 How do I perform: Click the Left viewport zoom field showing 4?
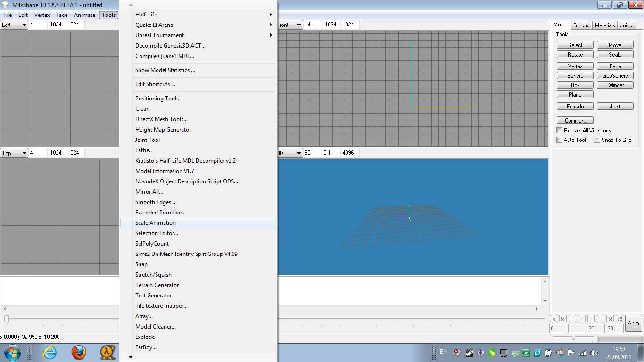38,25
